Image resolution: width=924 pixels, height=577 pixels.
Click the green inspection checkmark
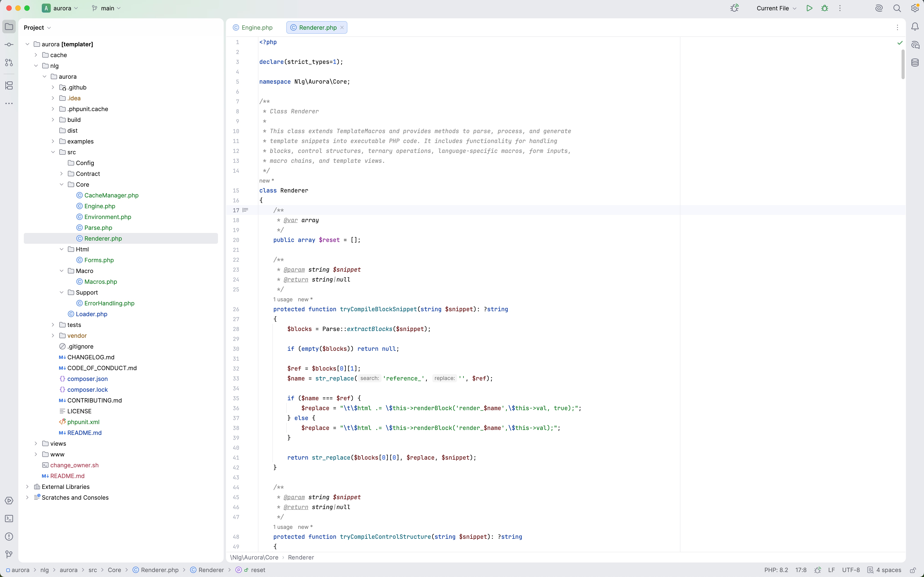[900, 43]
